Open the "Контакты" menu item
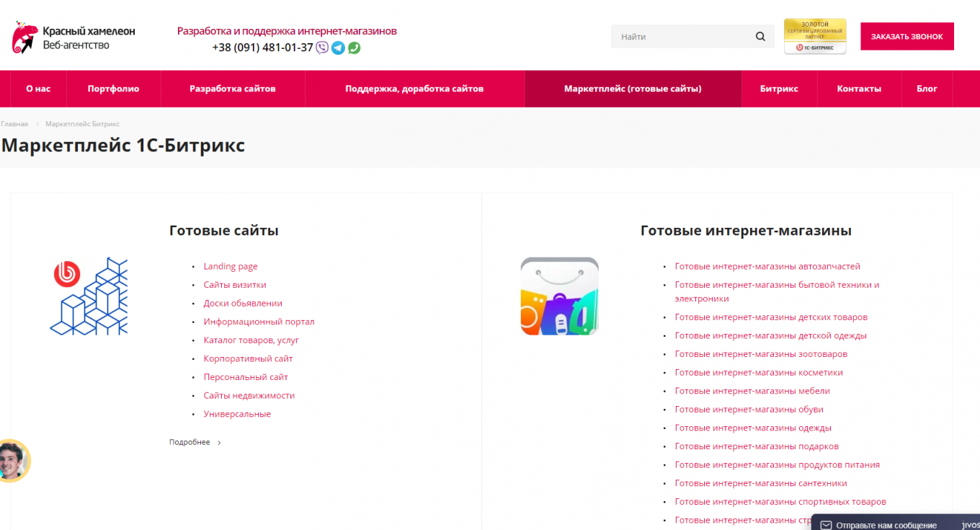Viewport: 980px width, 530px height. 859,89
